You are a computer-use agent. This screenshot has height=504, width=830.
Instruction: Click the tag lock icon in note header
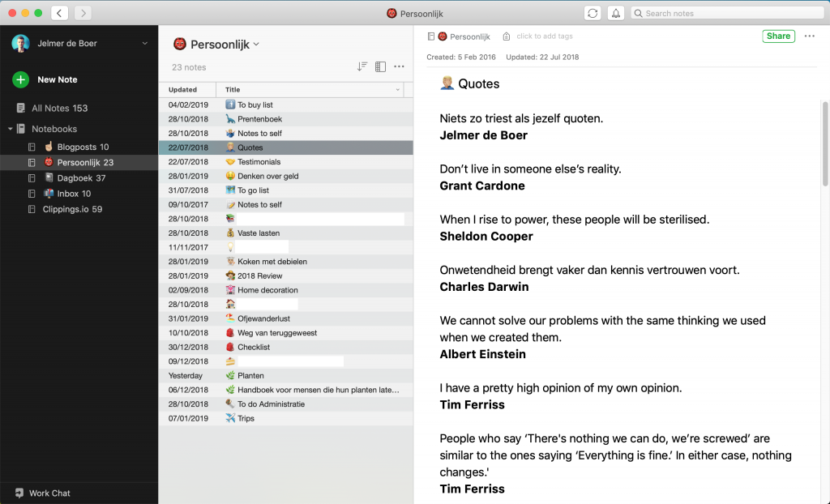point(507,36)
